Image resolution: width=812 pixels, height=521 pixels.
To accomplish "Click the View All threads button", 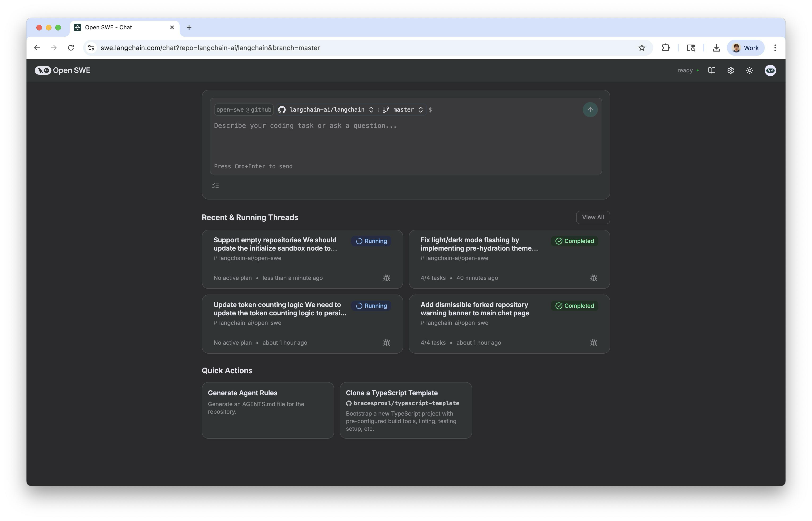I will click(x=592, y=217).
